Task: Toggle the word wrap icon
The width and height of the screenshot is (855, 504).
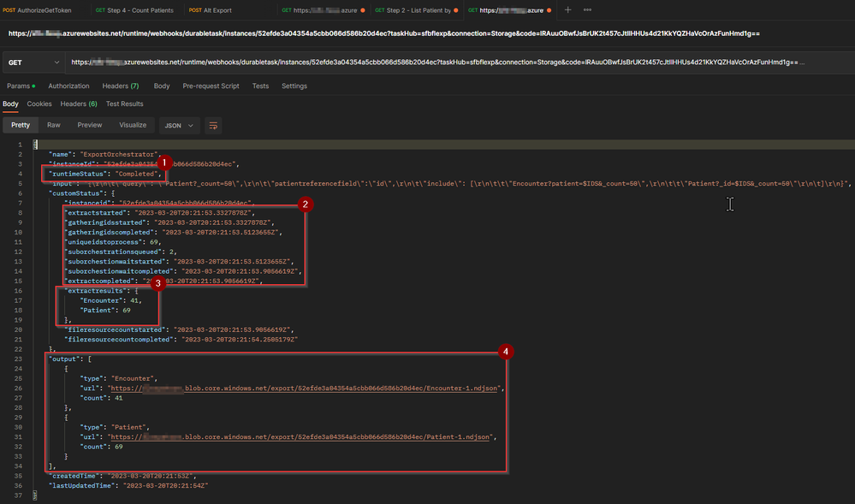Action: coord(213,126)
